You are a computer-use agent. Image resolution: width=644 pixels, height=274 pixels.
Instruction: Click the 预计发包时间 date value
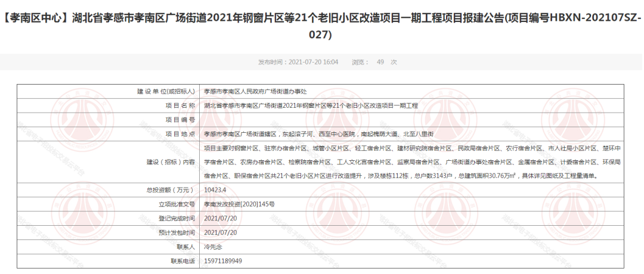point(220,232)
